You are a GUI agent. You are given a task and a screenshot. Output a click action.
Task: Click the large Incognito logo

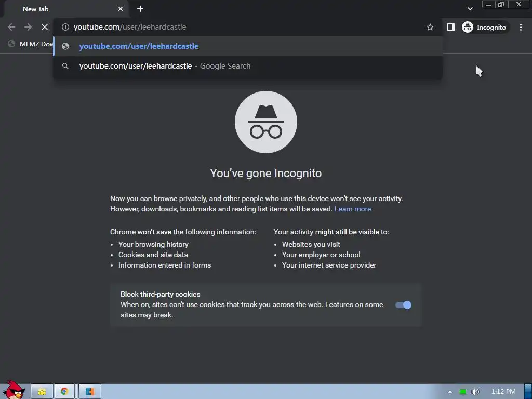[x=265, y=122]
